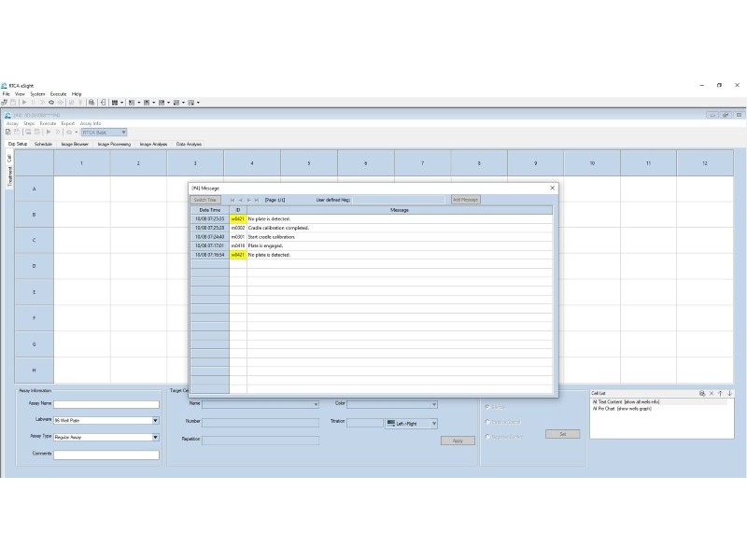Go to next page of messages

248,200
